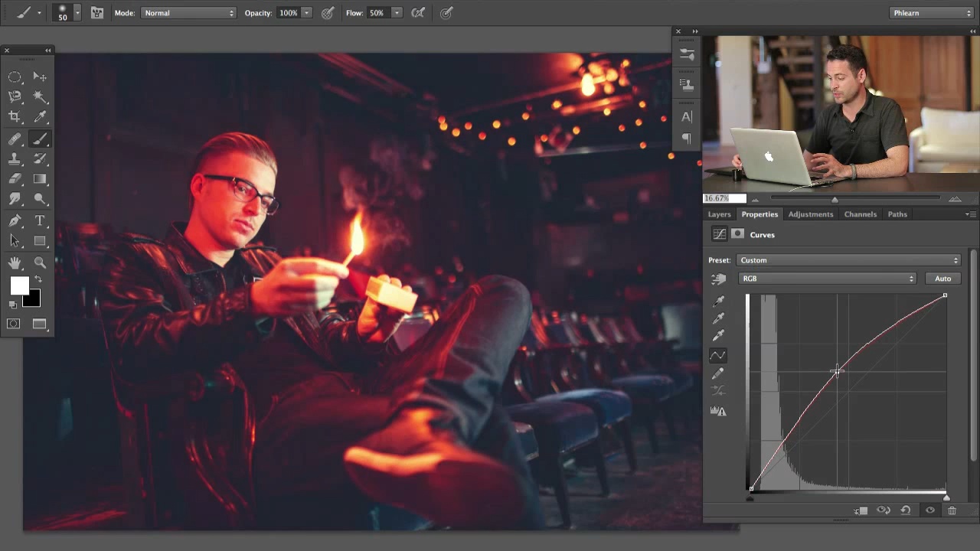Switch to the Adjustments tab

coord(810,214)
